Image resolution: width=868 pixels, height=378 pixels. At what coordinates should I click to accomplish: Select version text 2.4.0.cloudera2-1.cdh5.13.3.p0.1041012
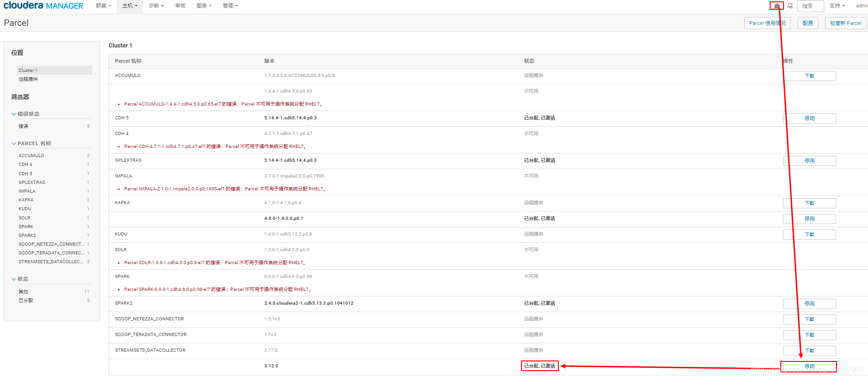click(309, 303)
